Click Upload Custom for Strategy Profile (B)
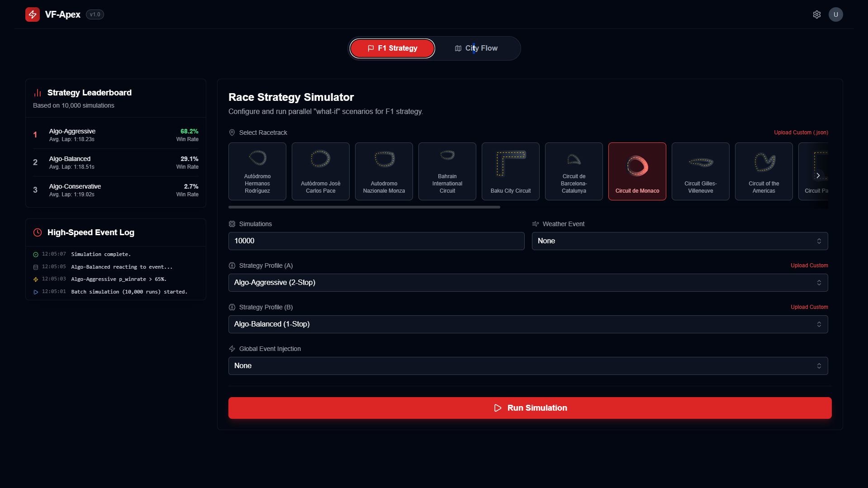Viewport: 868px width, 488px height. point(809,307)
